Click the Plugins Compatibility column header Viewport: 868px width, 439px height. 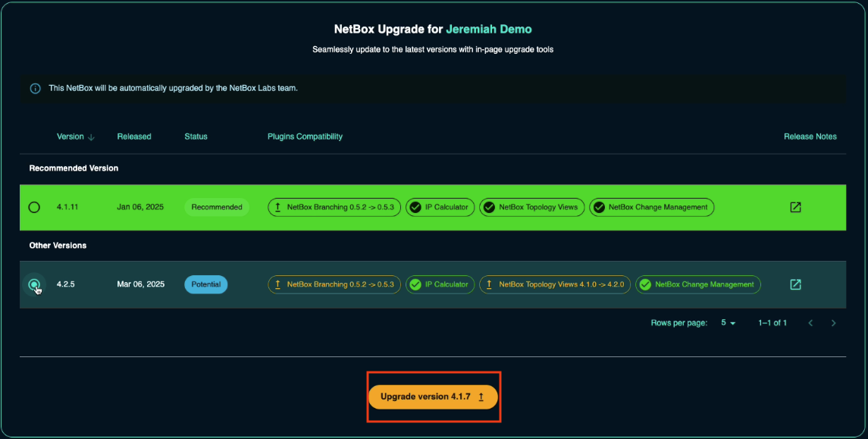305,136
